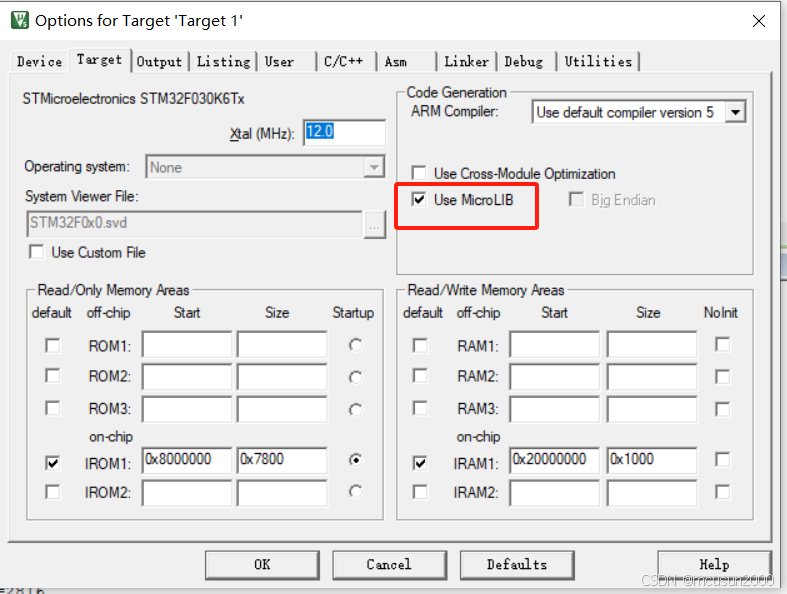Enable NoInit for RAM3
Image resolution: width=787 pixels, height=594 pixels.
723,409
